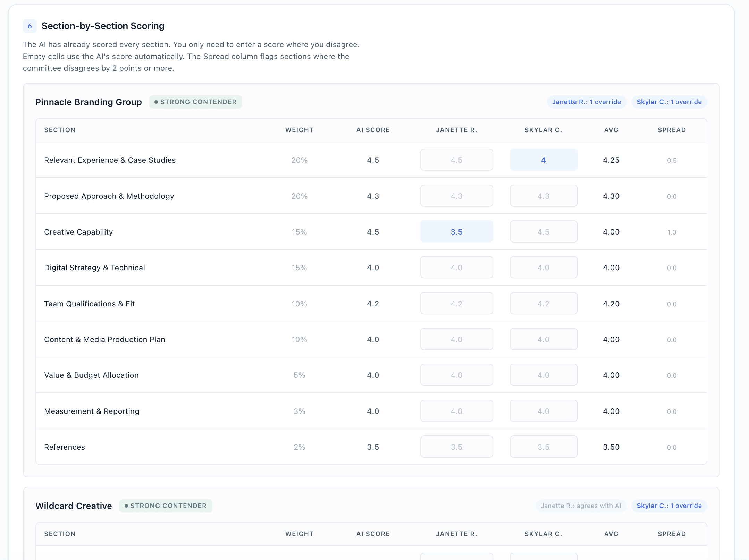The height and width of the screenshot is (560, 749).
Task: Click Pinnacle's 'Janette R.: 1 override' badge
Action: [x=587, y=102]
